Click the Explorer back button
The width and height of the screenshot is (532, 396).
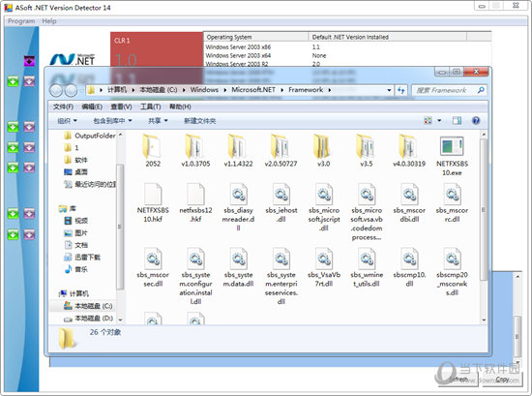(x=56, y=90)
